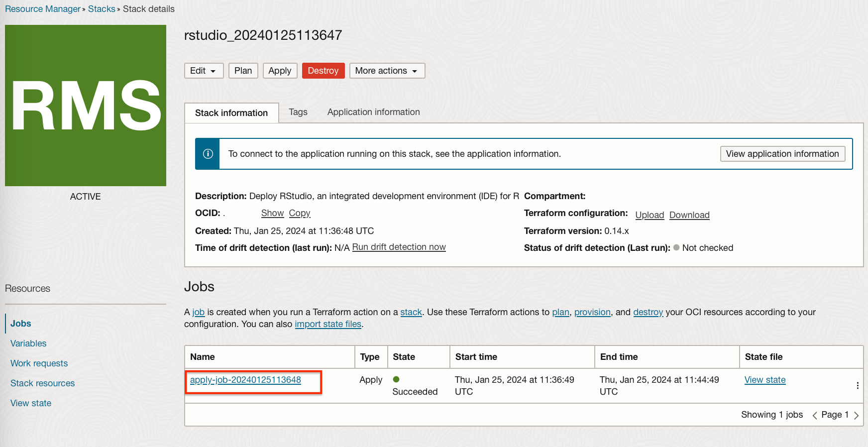Open the row actions three-dot menu
This screenshot has width=868, height=447.
858,385
